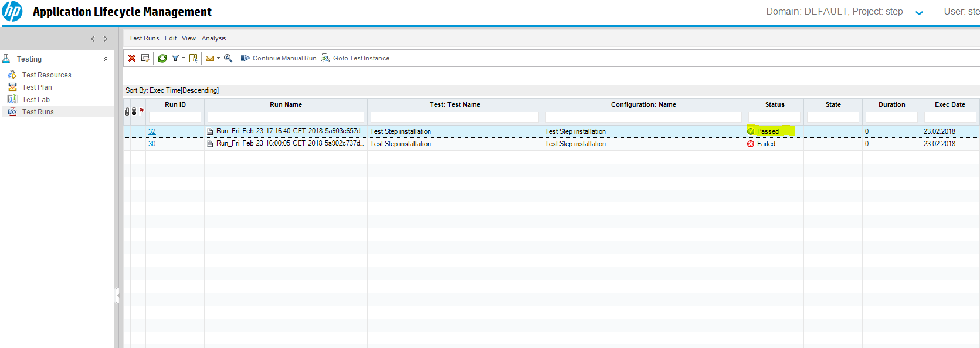Sort by Exec Date column header
Viewport: 980px width, 348px height.
950,104
